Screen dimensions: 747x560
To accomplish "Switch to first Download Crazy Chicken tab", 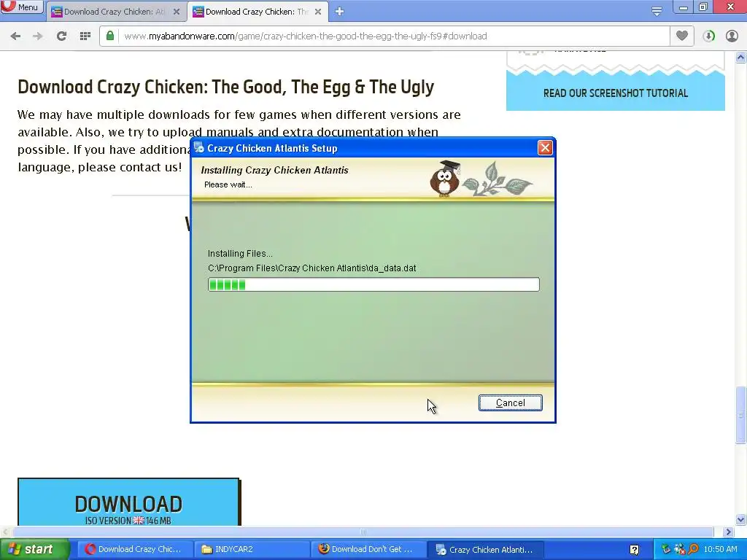I will click(115, 12).
